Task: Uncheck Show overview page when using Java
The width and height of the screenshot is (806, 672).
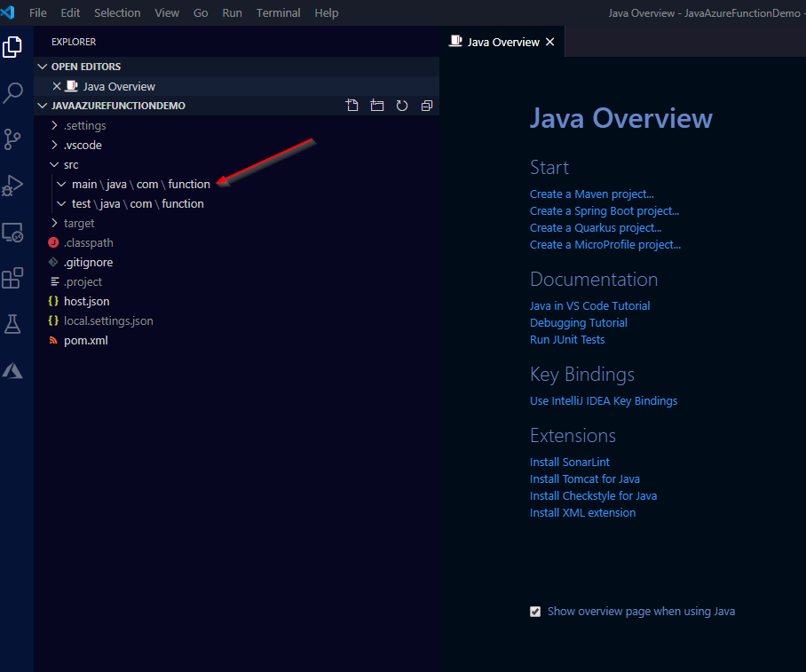Action: (535, 612)
